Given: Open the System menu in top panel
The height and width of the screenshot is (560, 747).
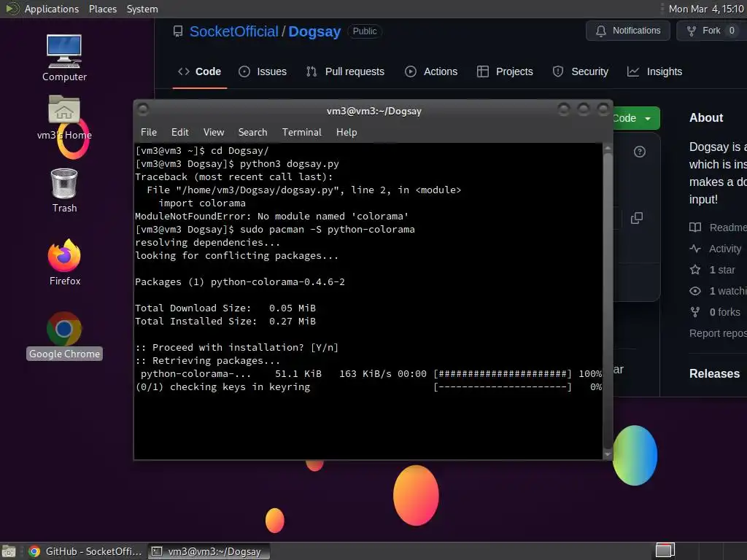Looking at the screenshot, I should click(x=142, y=9).
